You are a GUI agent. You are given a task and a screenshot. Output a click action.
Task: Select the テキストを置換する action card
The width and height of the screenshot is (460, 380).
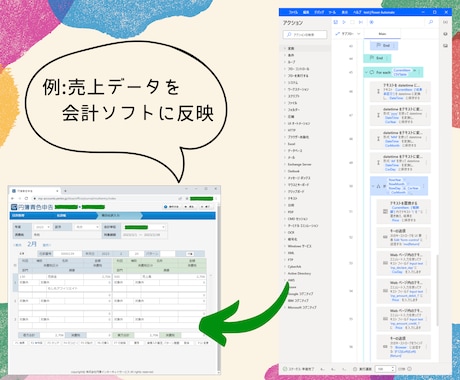tap(403, 212)
